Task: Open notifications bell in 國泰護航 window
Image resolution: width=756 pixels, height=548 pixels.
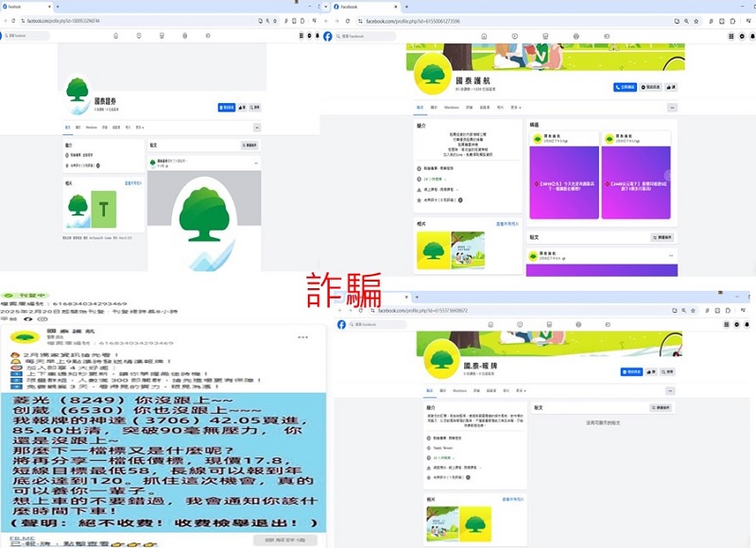Action: pyautogui.click(x=751, y=36)
